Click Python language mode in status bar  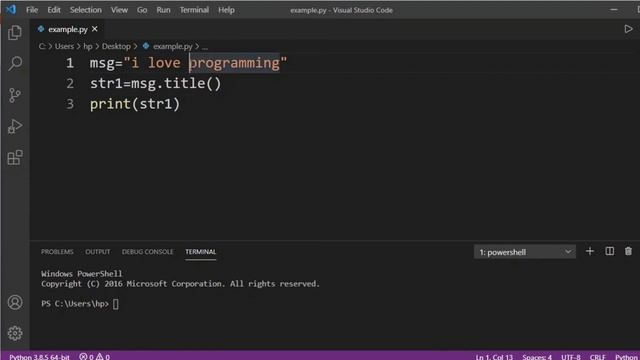coord(627,357)
